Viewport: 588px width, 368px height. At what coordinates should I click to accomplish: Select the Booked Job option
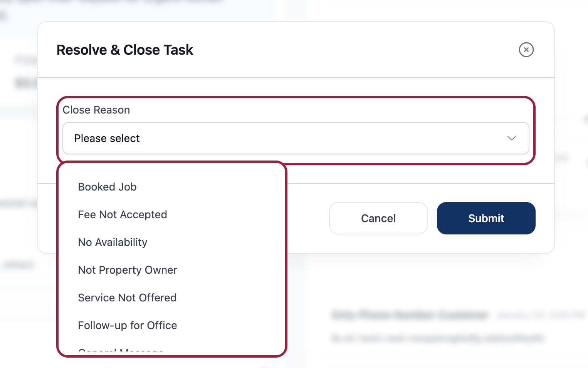click(107, 187)
